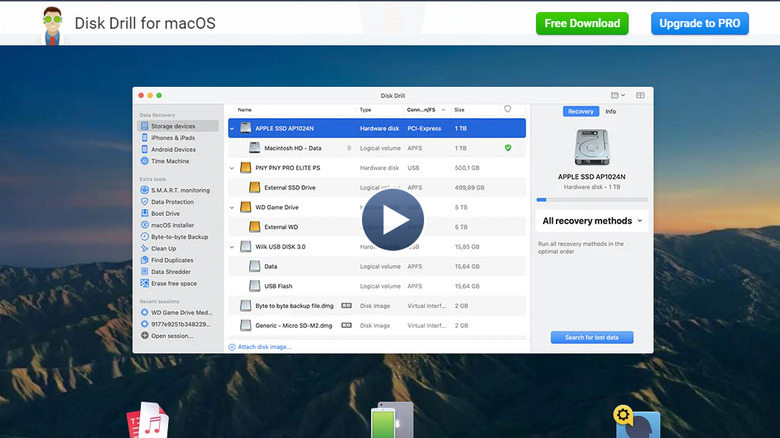Open S.M.A.R.T. monitoring tool
Viewport: 780px width, 438px height.
(180, 190)
